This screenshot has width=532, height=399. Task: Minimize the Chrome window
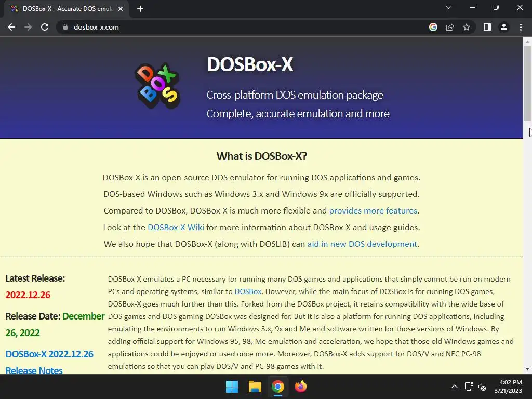pyautogui.click(x=472, y=7)
